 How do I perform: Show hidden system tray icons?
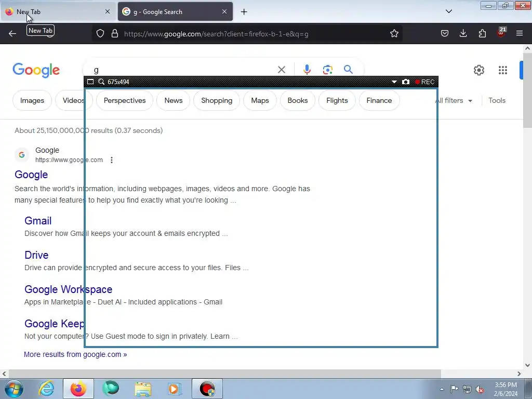click(x=442, y=389)
